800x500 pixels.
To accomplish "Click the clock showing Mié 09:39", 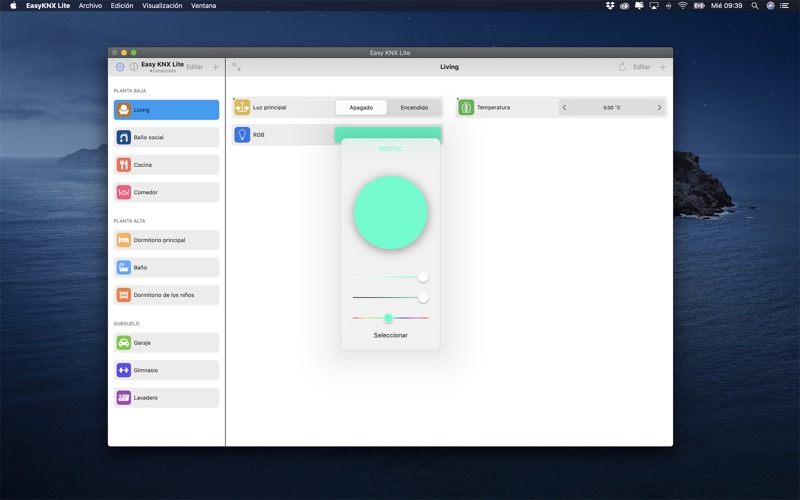I will (727, 6).
